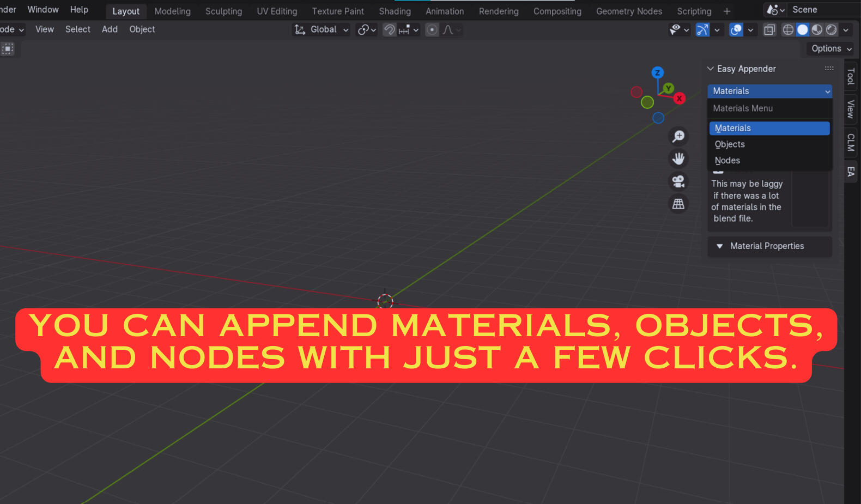
Task: Select wireframe viewport shading mode
Action: (x=788, y=30)
